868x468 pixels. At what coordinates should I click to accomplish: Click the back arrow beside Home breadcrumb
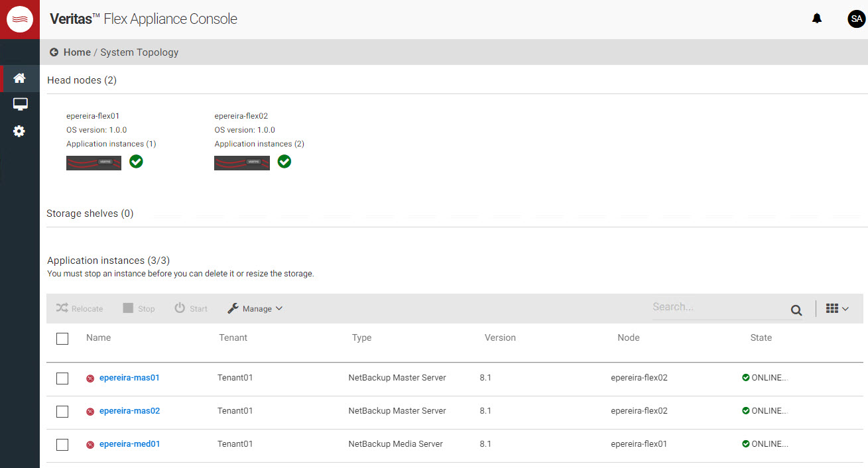[54, 52]
